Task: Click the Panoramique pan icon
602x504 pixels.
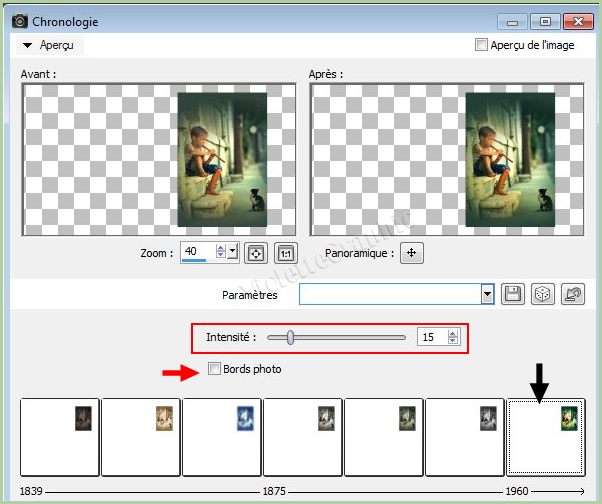Action: [x=410, y=253]
